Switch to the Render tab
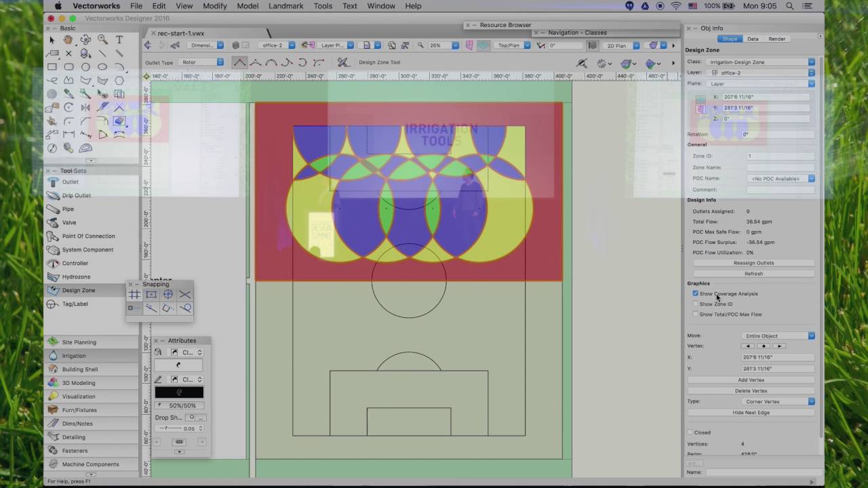868x488 pixels. click(x=777, y=39)
